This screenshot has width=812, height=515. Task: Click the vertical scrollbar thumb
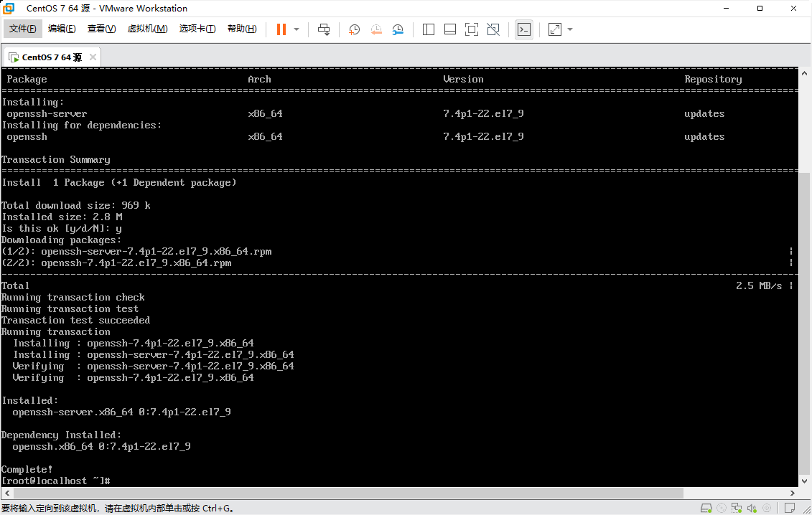804,323
